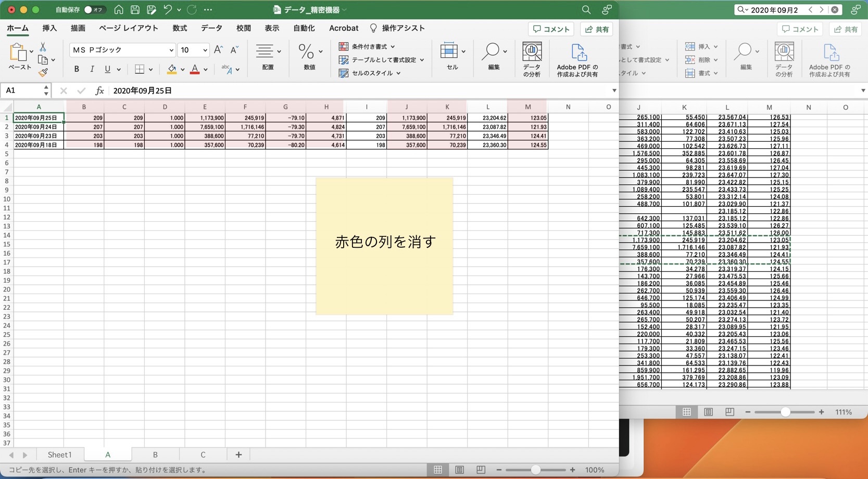Click the セル cells icon
Viewport: 868px width, 479px height.
pyautogui.click(x=449, y=51)
